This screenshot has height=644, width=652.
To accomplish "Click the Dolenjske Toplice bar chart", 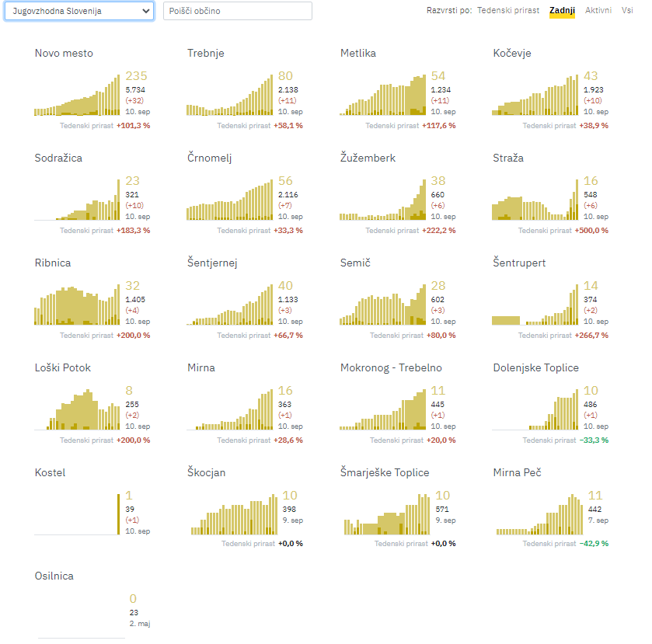I will tap(535, 409).
